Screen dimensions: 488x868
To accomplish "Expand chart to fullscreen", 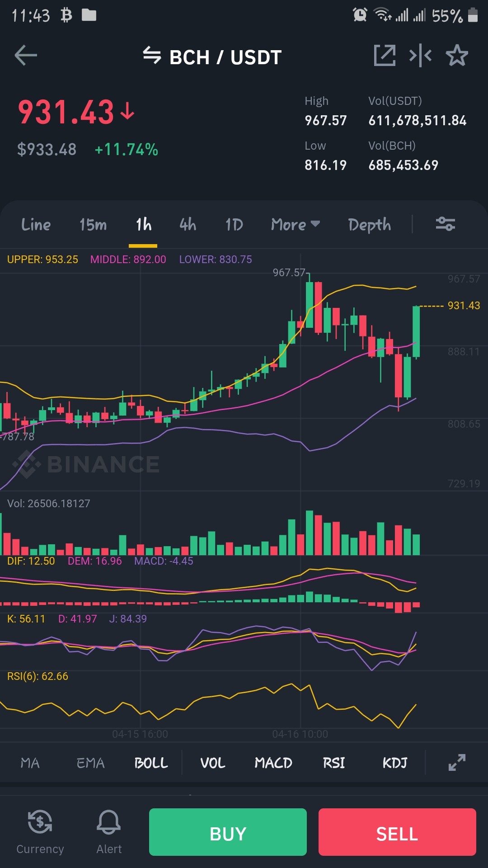I will coord(457,762).
